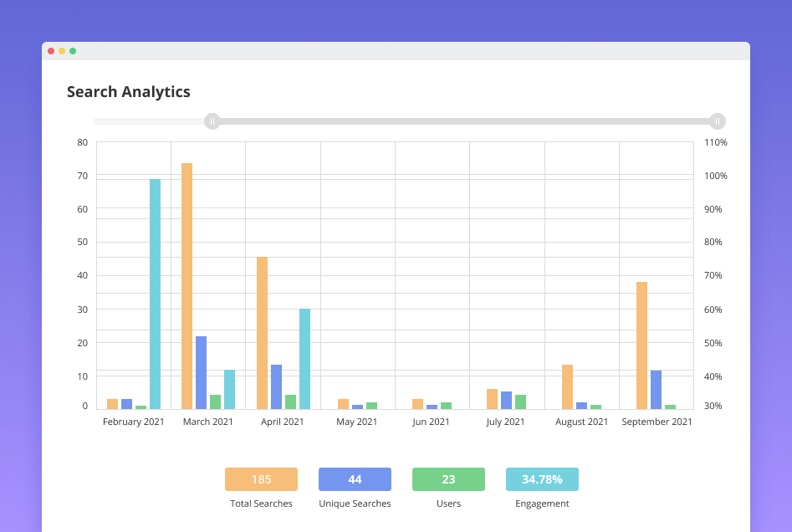Click the red close window dot
The width and height of the screenshot is (792, 532).
pos(51,51)
